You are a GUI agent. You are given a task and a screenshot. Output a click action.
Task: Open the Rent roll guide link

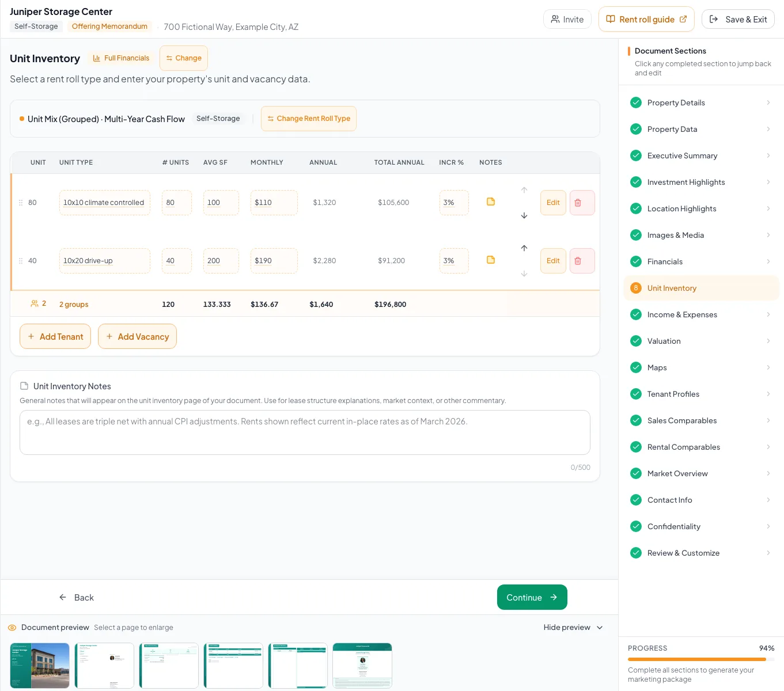click(646, 19)
